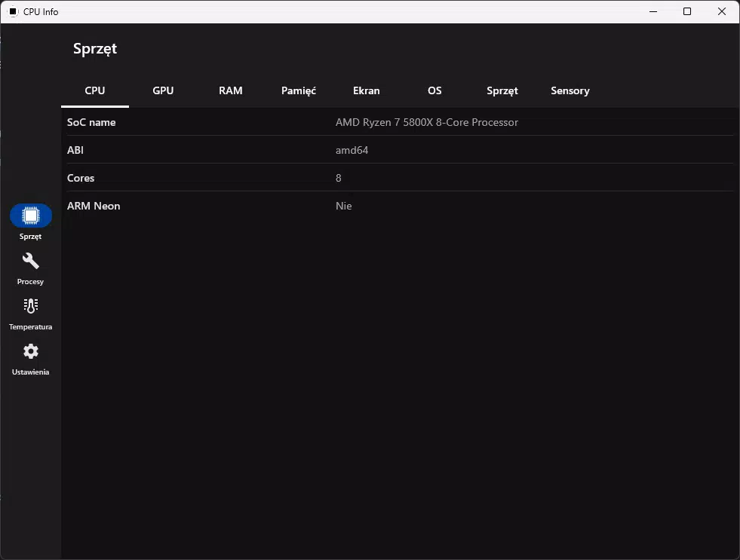Open the Temperatura thermometer icon

coord(31,306)
